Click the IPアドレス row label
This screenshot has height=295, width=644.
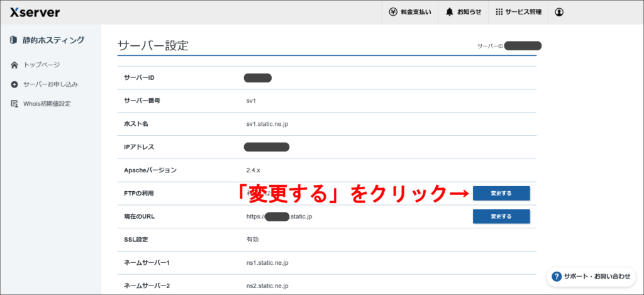139,147
